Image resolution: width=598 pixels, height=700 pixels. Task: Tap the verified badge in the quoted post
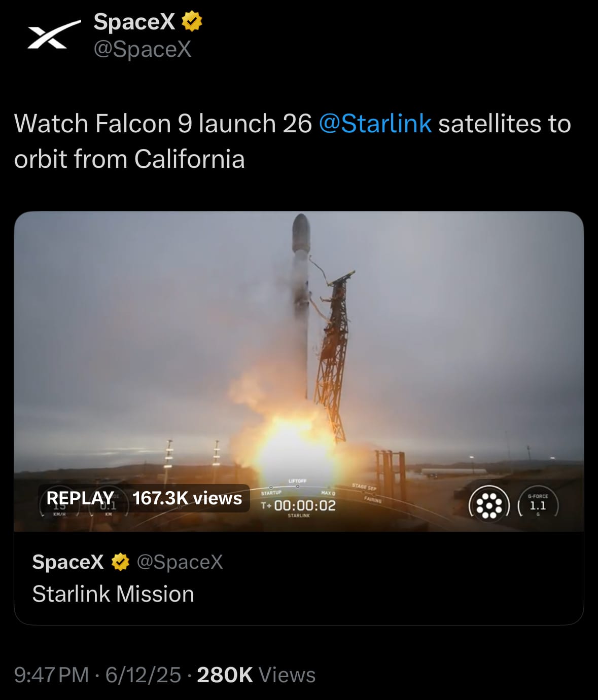[120, 562]
